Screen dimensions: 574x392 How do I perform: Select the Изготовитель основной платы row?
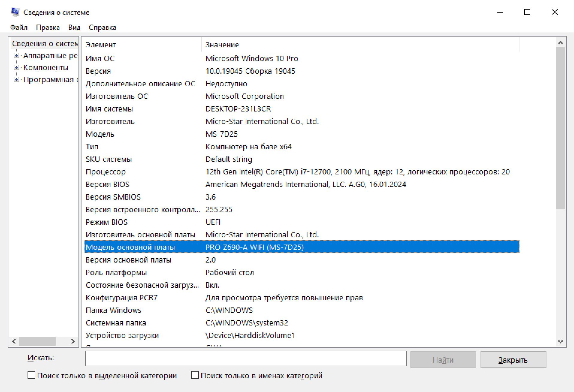[302, 235]
